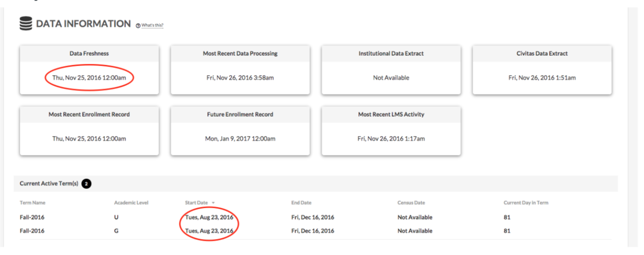Click the Institutional Data Extract card
Screen dimensions: 644x255
pos(391,70)
